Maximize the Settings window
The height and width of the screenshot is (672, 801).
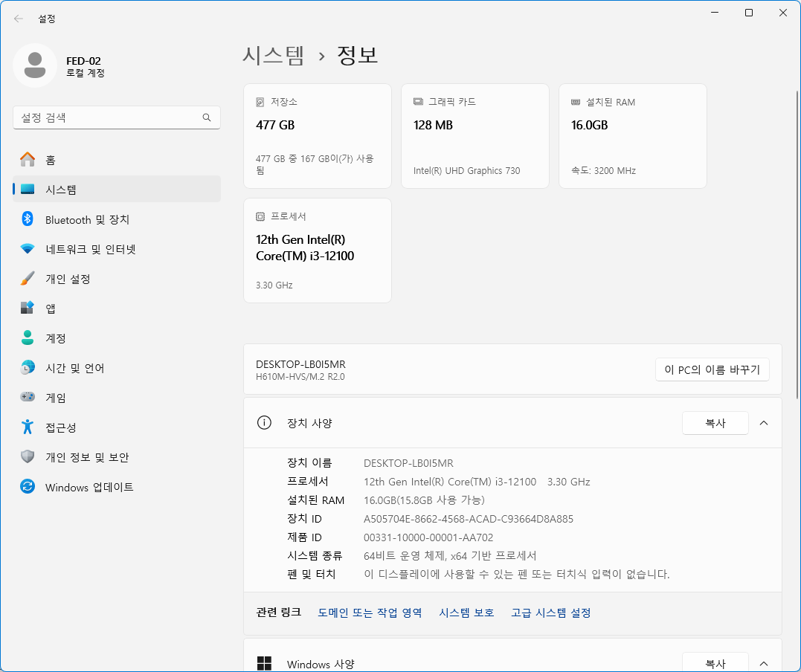[749, 13]
